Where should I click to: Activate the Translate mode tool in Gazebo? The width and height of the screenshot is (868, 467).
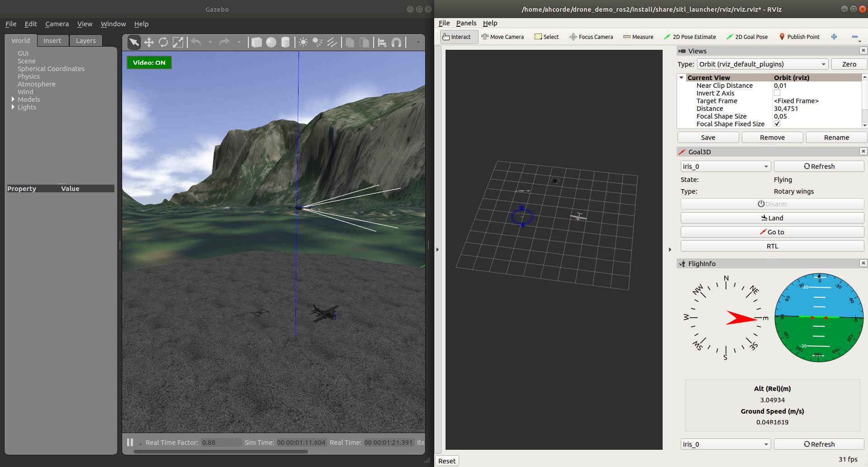point(149,42)
